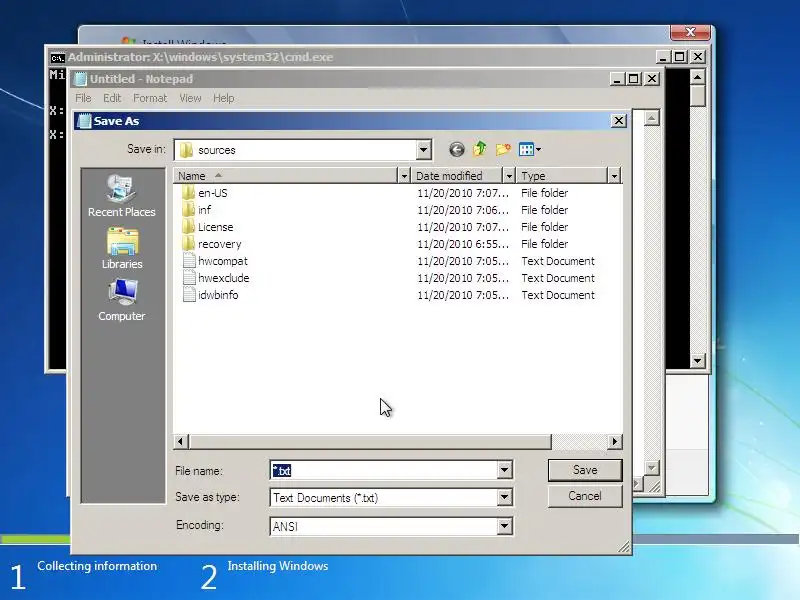
Task: Click the cmd window scroll up arrow
Action: [697, 77]
